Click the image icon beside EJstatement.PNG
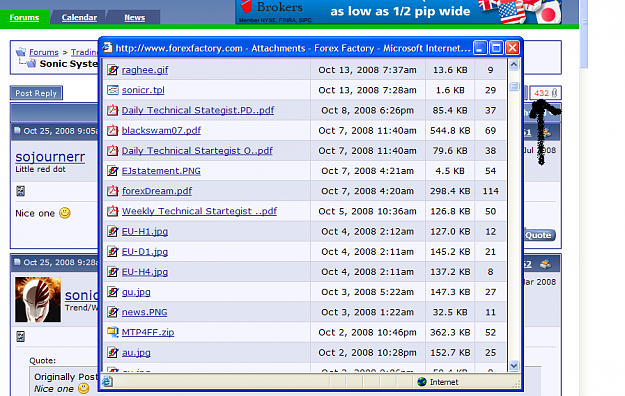 112,171
